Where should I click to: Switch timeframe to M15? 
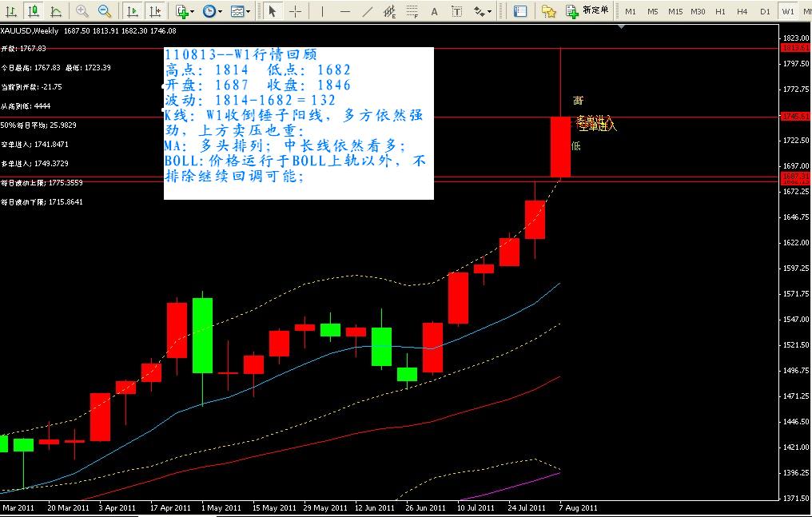(675, 11)
